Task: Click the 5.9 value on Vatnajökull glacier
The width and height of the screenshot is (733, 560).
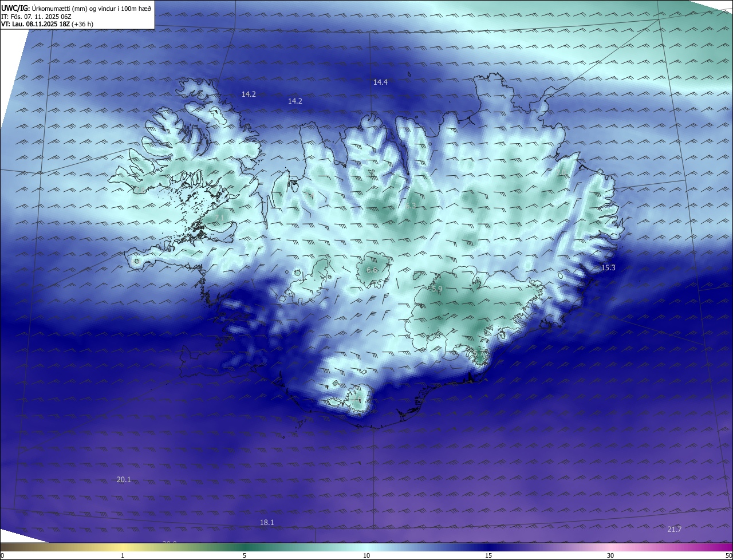Action: [437, 290]
